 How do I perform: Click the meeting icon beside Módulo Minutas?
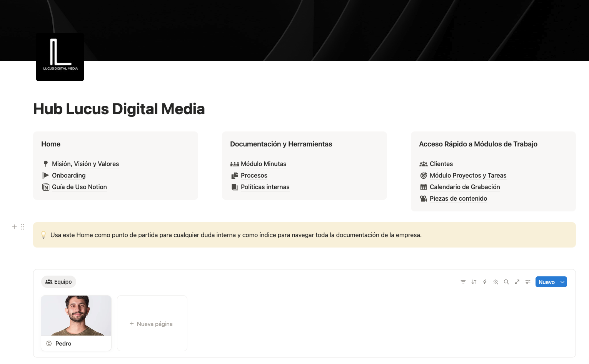pyautogui.click(x=235, y=164)
